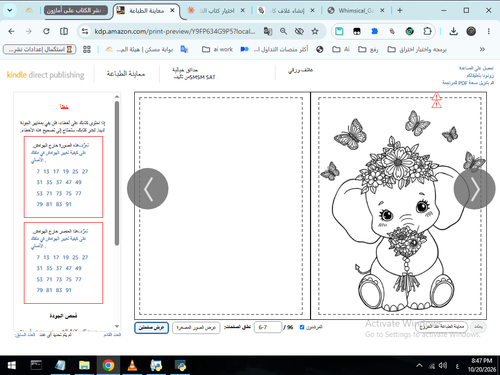The height and width of the screenshot is (375, 500).
Task: Open the Chrome three-dot menu
Action: point(489,31)
